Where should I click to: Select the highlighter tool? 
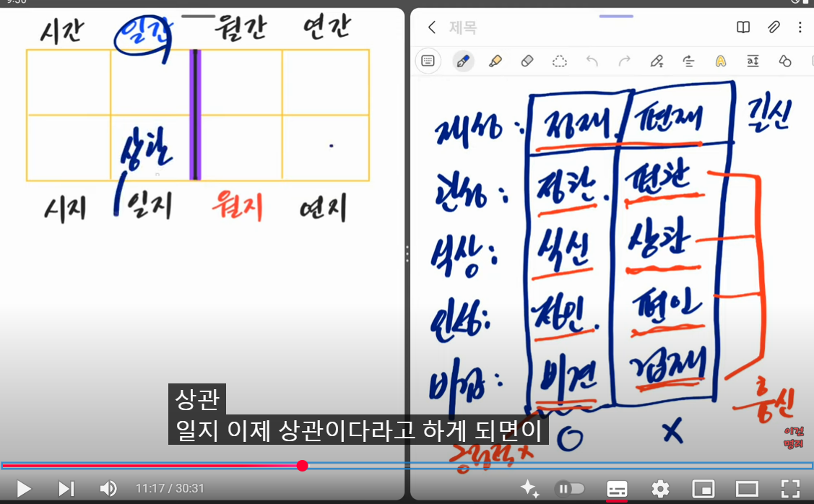[x=495, y=61]
